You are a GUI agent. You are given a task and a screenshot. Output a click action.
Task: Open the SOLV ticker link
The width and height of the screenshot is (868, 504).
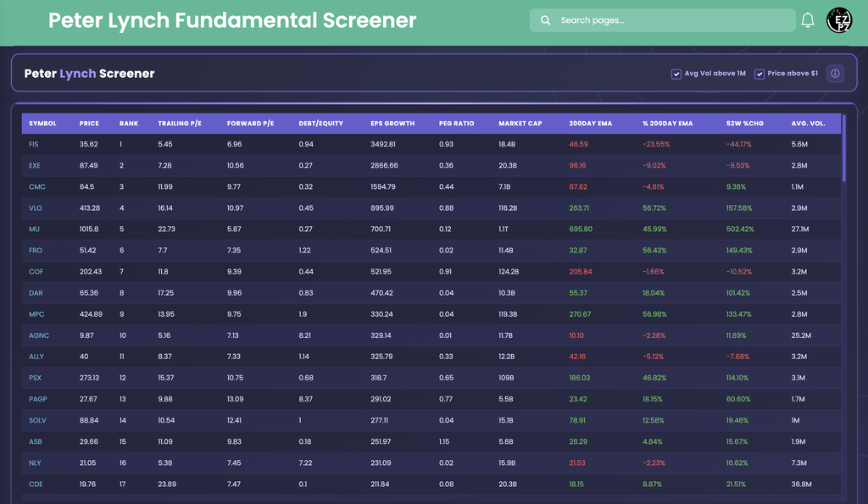(x=37, y=420)
